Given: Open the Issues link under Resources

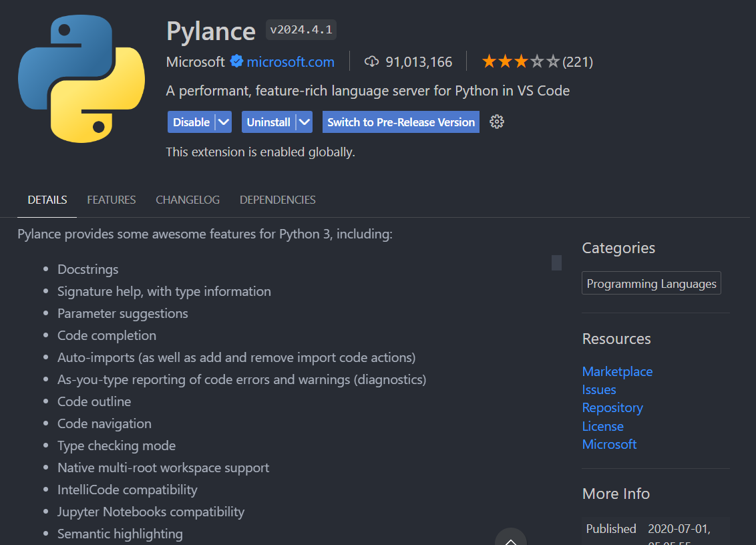Looking at the screenshot, I should coord(599,389).
